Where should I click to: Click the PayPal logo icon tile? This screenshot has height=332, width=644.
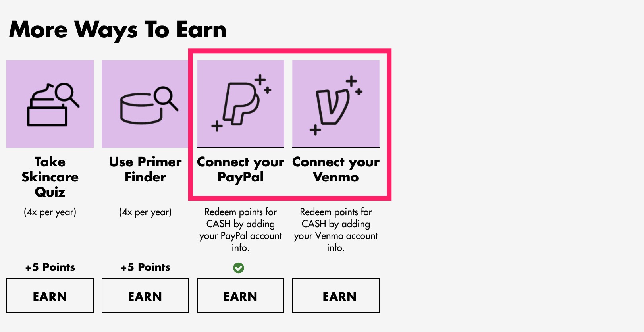241,104
